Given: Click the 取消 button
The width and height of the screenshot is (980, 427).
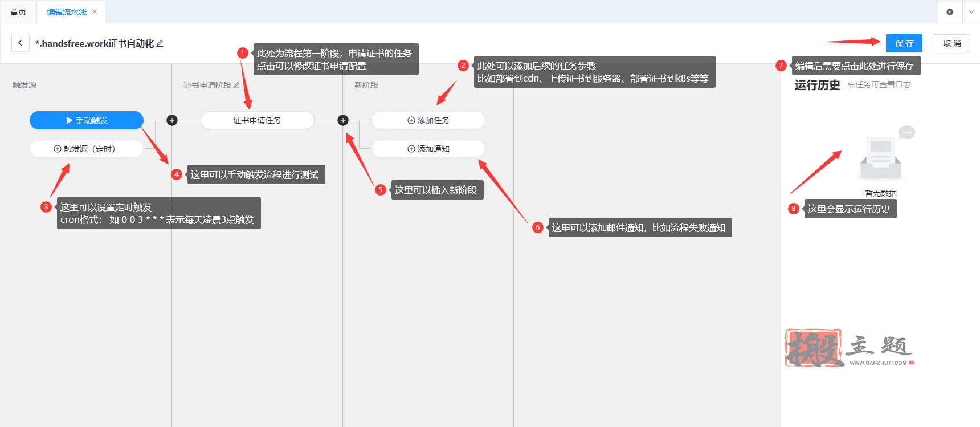Looking at the screenshot, I should click(x=952, y=43).
